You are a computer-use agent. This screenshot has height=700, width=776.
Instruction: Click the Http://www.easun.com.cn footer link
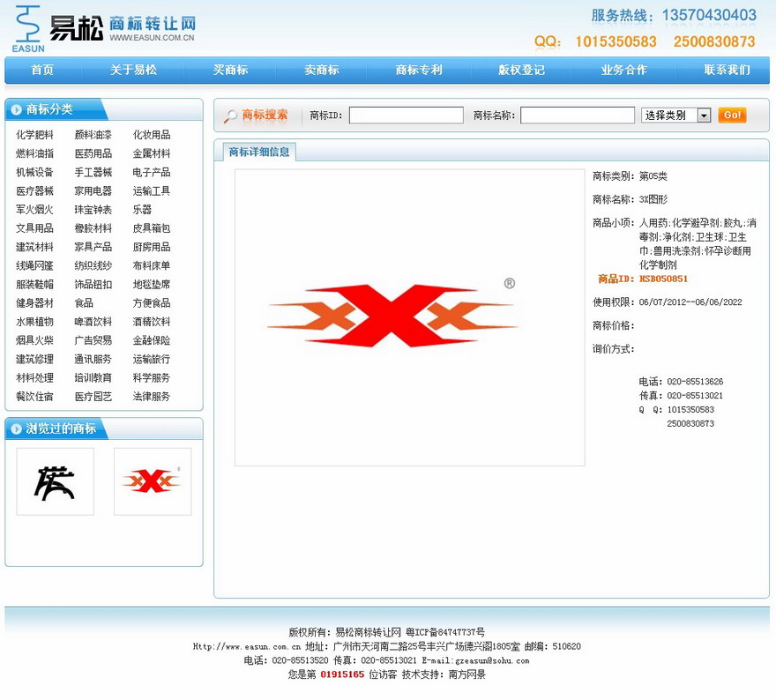pos(247,646)
